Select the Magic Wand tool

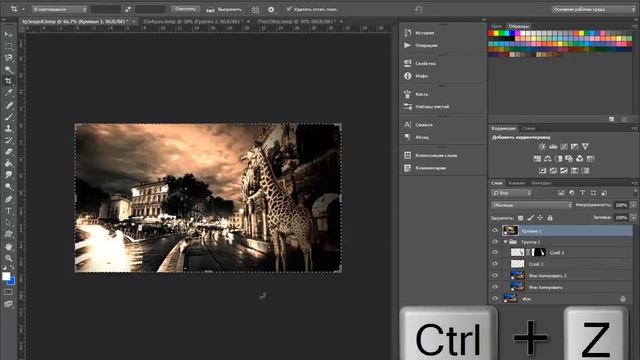pyautogui.click(x=9, y=69)
